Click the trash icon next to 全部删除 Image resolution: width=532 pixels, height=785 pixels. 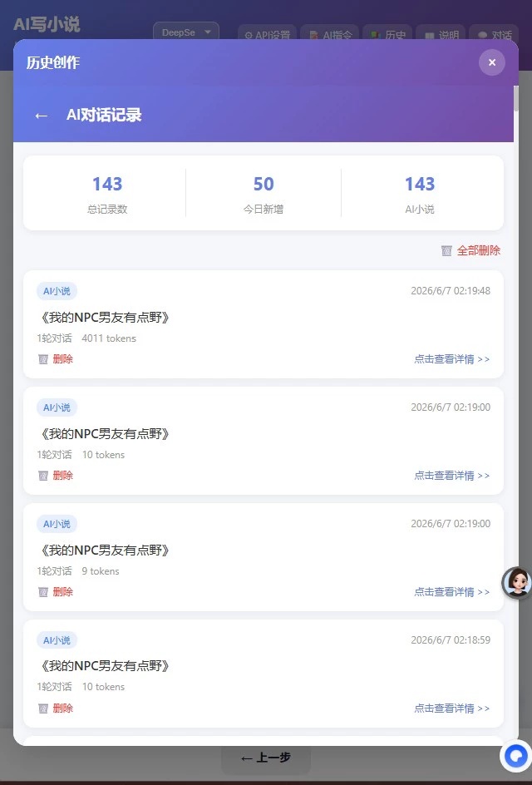446,251
